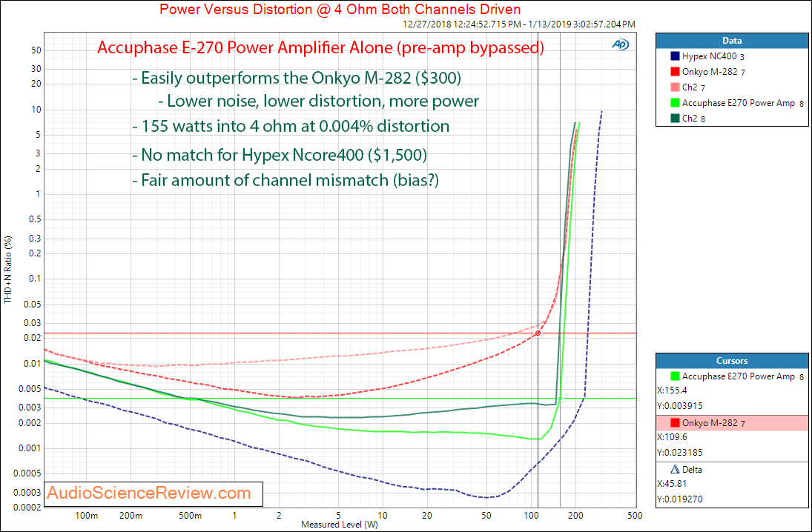Image resolution: width=812 pixels, height=532 pixels.
Task: Click the THD+N Ratio (%) axis label
Action: [7, 270]
